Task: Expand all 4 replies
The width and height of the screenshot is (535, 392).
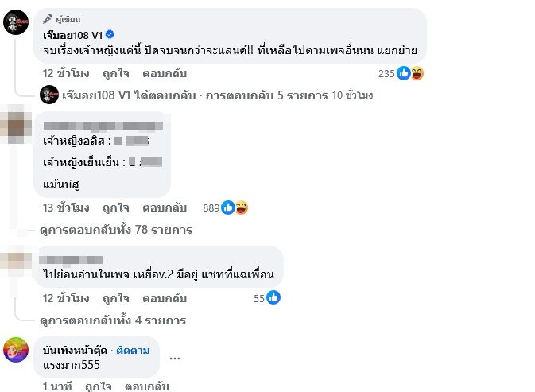Action: click(x=112, y=320)
